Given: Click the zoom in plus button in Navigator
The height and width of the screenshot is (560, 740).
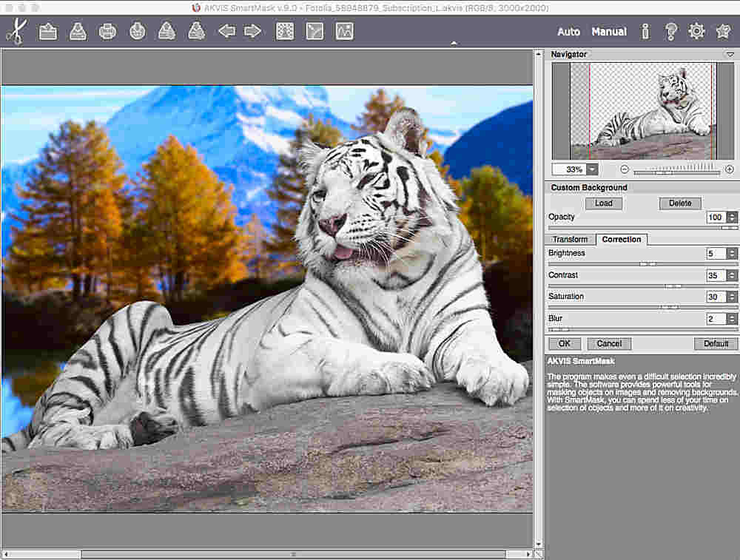Looking at the screenshot, I should (x=730, y=169).
